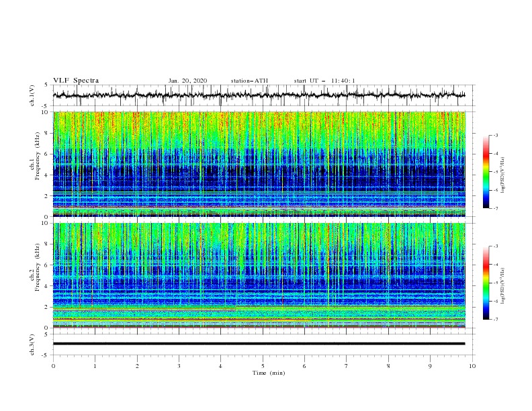This screenshot has width=532, height=411.
Task: Click the ch.2 colorbar label '-7'
Action: coord(496,320)
